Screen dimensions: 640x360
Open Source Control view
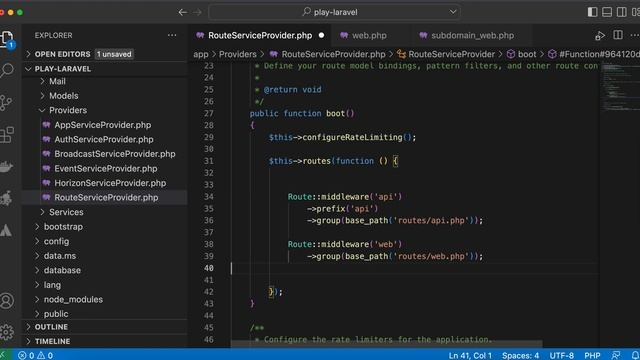click(6, 102)
